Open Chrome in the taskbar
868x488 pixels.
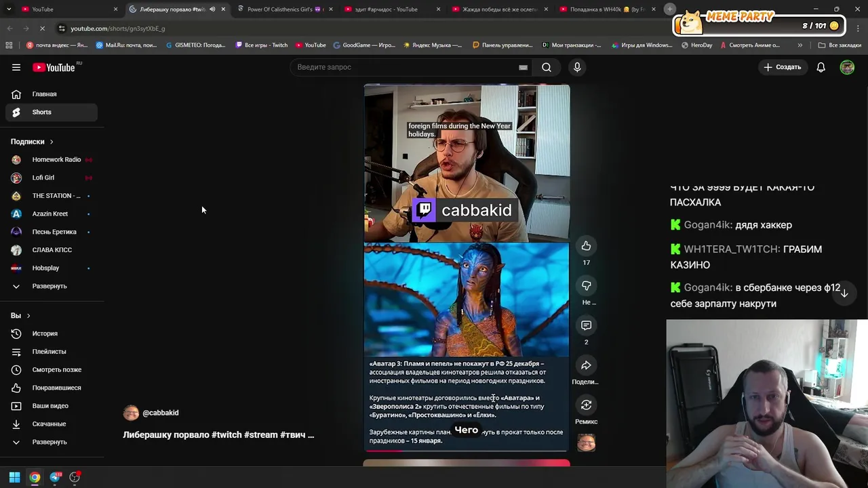coord(35,477)
